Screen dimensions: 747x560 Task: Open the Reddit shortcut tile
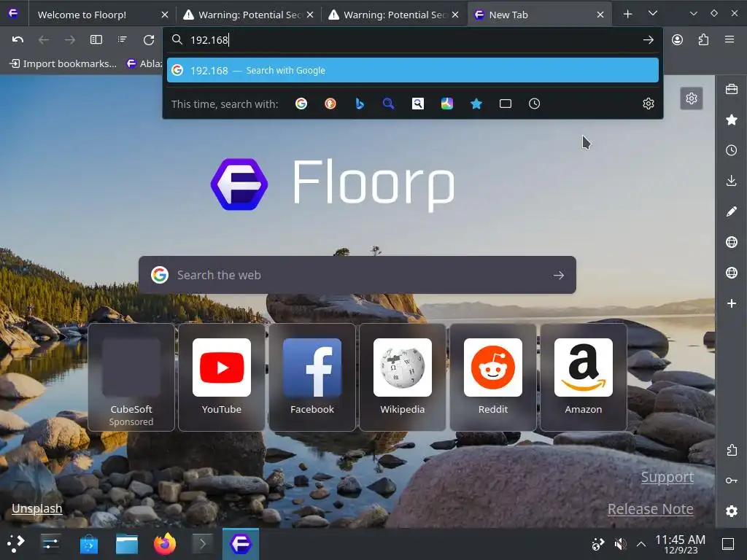coord(493,377)
